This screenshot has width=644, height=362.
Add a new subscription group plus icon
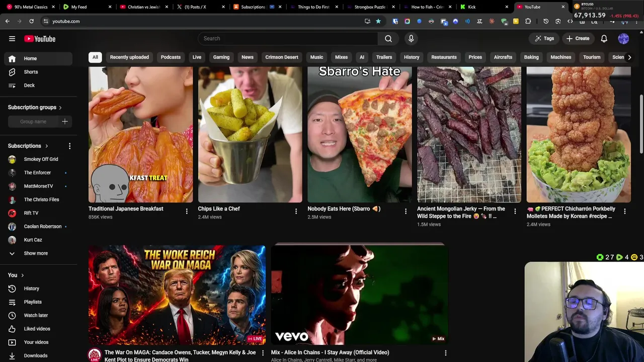[65, 121]
